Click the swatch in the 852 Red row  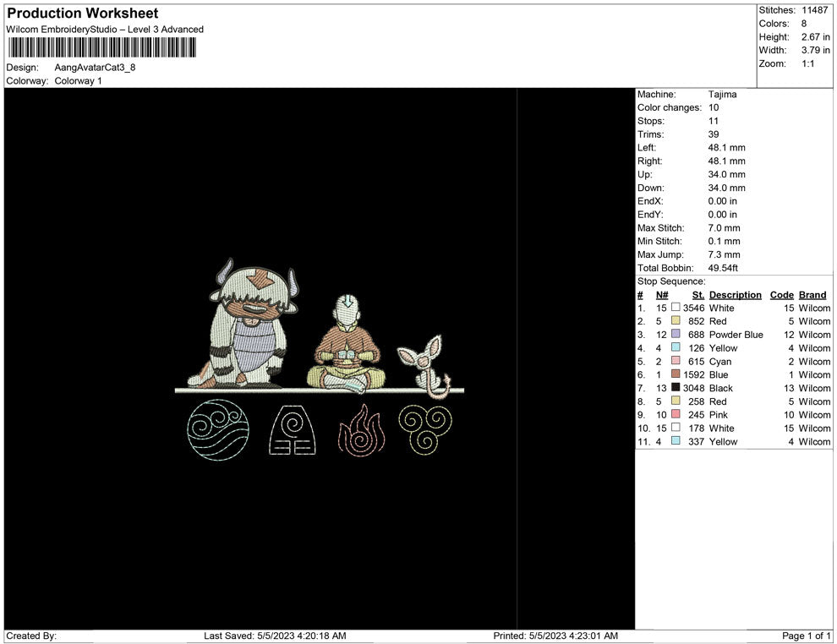coord(676,320)
